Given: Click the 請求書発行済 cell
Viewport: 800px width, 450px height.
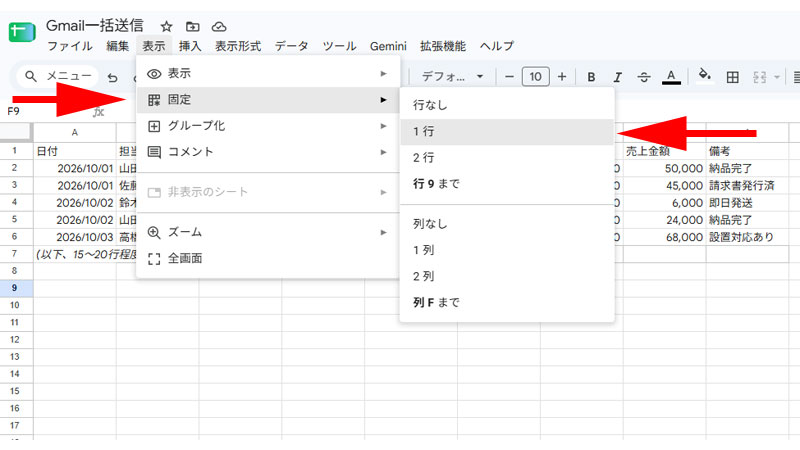Looking at the screenshot, I should [747, 186].
